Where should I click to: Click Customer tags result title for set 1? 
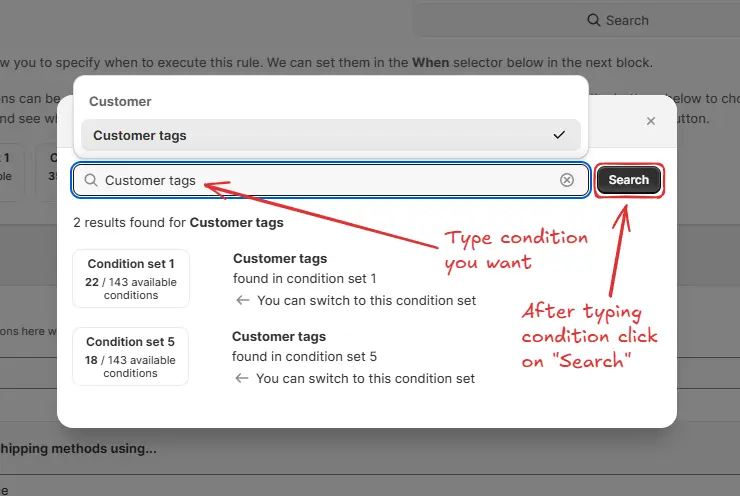tap(280, 258)
